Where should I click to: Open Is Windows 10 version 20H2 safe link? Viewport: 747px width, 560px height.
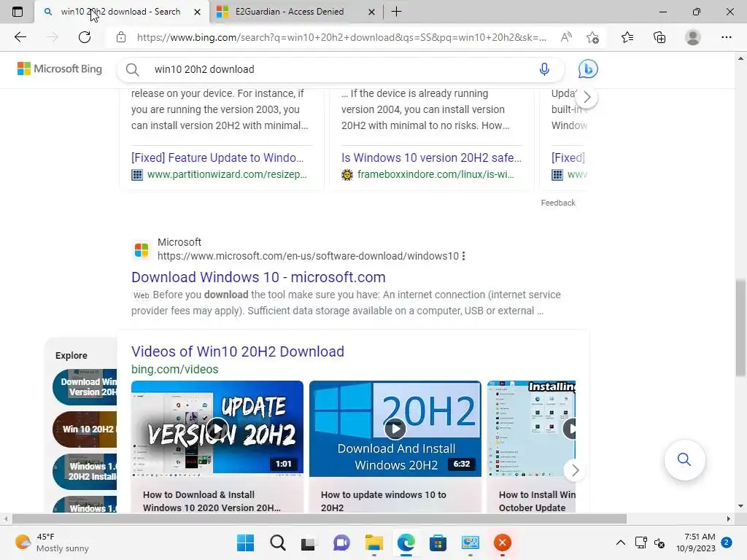(x=431, y=157)
